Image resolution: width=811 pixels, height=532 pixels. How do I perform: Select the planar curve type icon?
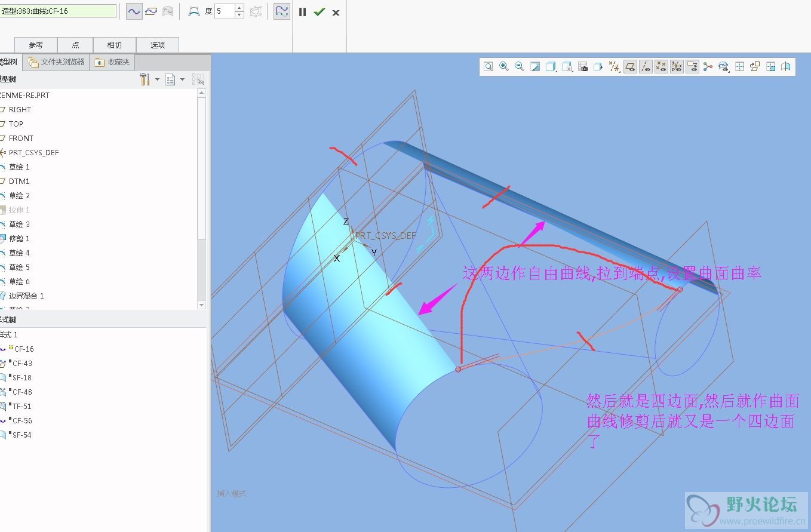151,11
